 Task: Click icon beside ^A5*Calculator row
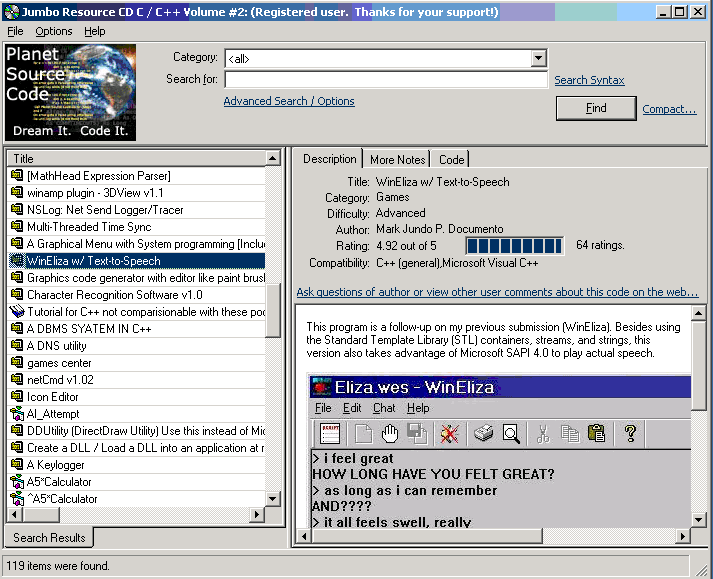point(17,498)
